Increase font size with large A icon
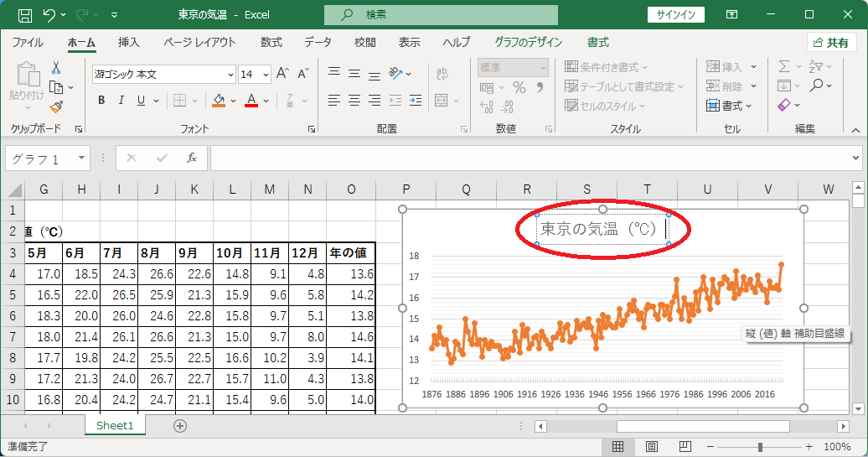 coord(282,74)
